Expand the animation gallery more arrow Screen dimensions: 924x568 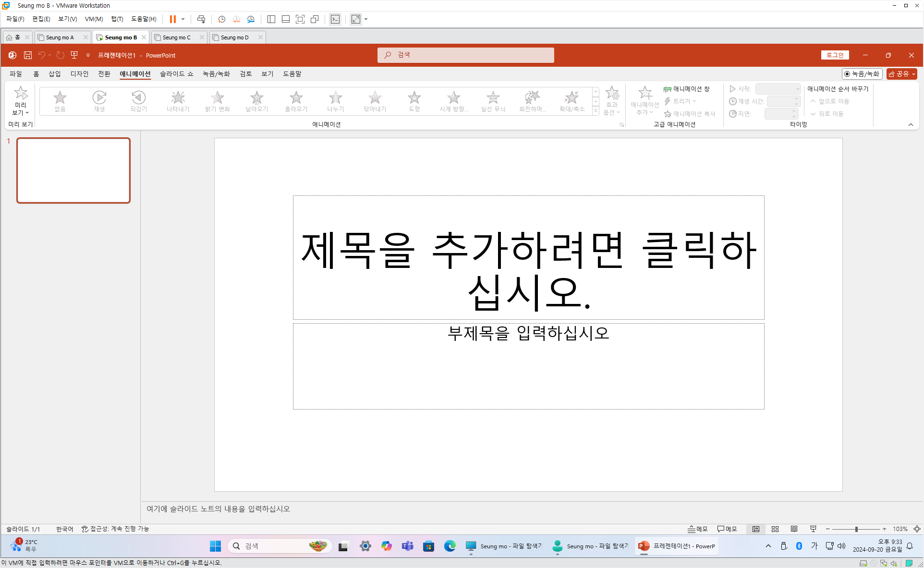pos(596,111)
